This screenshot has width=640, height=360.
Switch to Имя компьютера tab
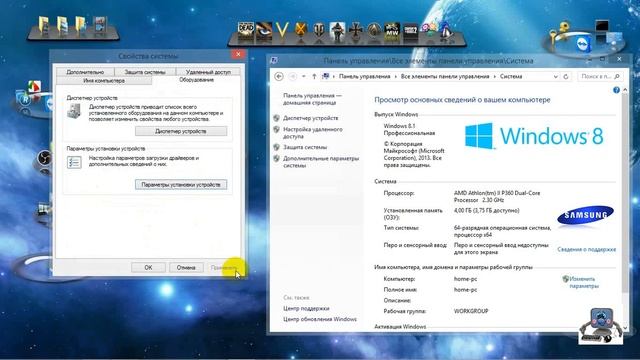tap(104, 80)
